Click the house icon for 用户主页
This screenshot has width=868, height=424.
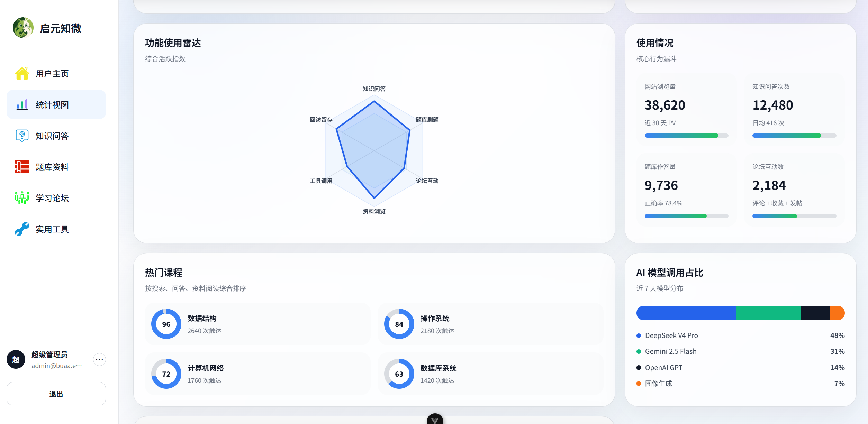[x=22, y=74]
